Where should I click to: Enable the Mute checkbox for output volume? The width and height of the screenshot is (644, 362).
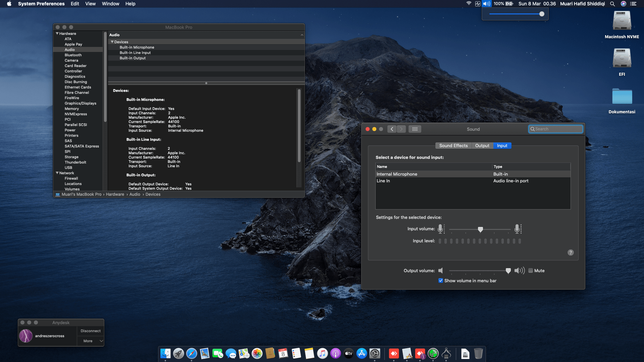tap(531, 270)
